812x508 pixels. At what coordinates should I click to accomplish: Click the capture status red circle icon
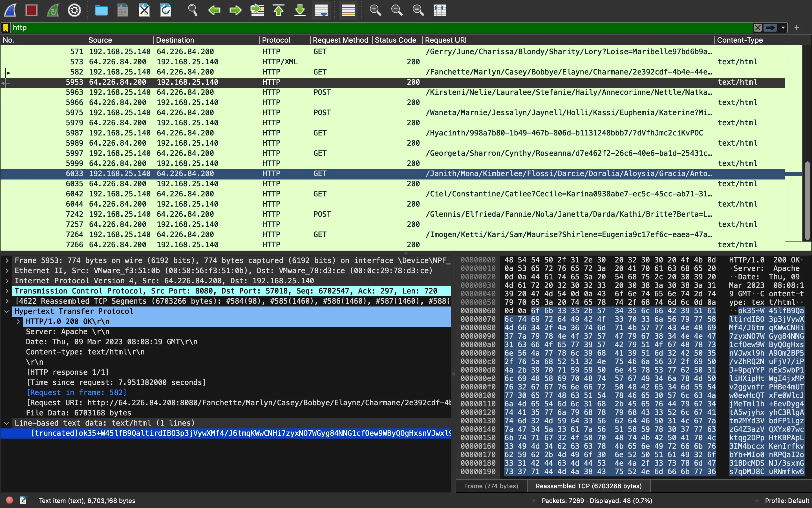click(x=10, y=500)
